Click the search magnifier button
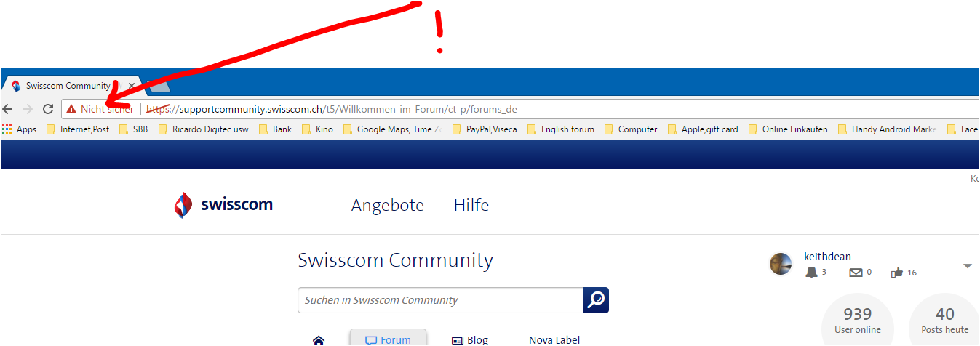Image resolution: width=980 pixels, height=346 pixels. point(596,300)
